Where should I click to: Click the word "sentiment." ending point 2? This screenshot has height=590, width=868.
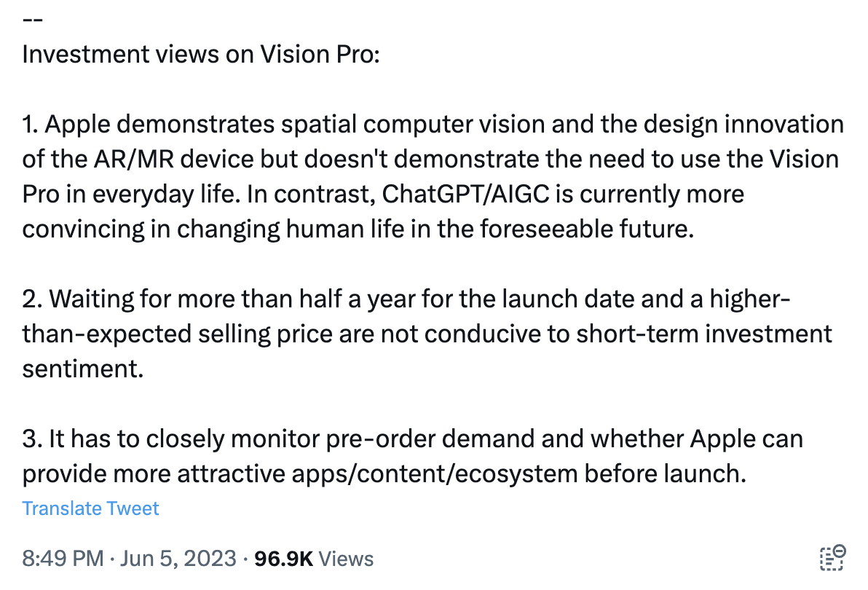pyautogui.click(x=82, y=369)
